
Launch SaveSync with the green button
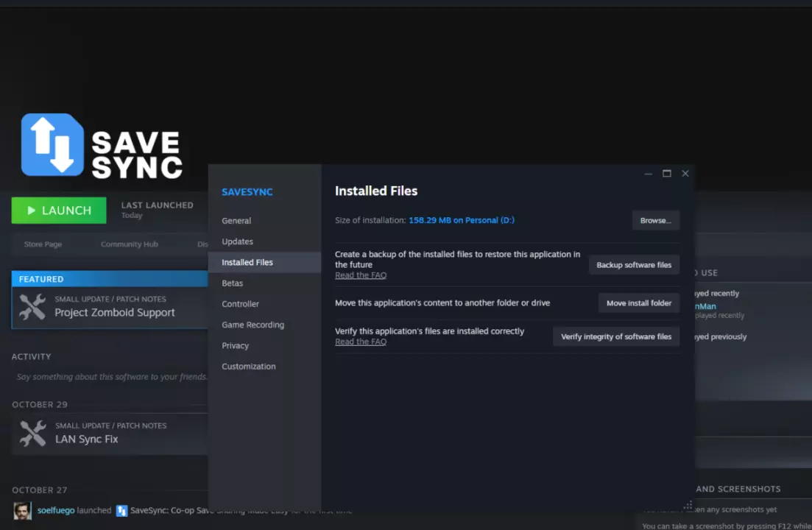59,210
